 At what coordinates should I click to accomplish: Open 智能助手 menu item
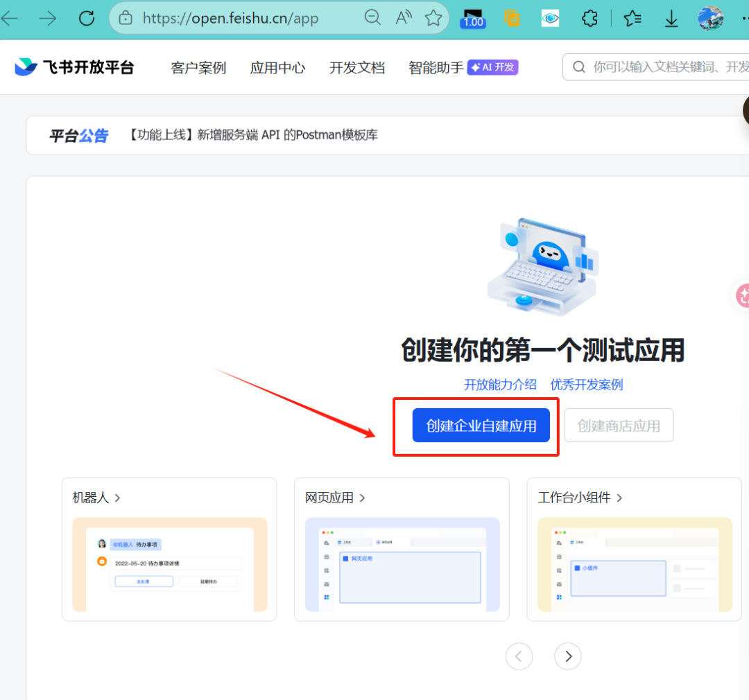coord(436,67)
